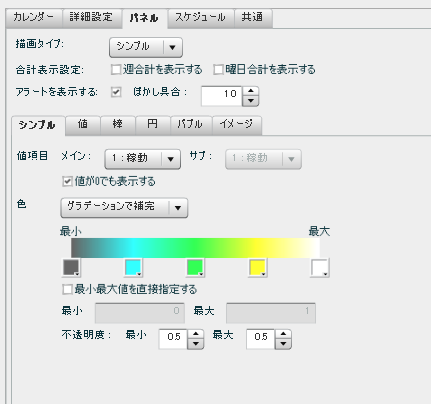
Task: Increase ぼかし具合 with up arrow
Action: pos(251,91)
